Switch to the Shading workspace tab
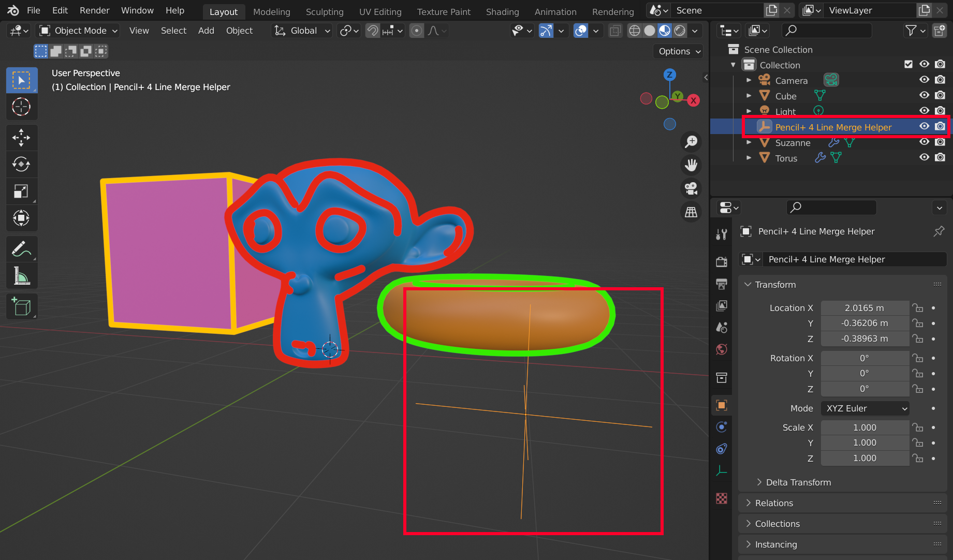The width and height of the screenshot is (953, 560). (502, 11)
